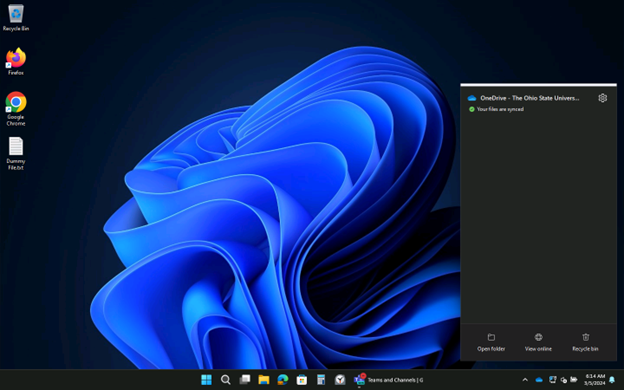The height and width of the screenshot is (390, 624).
Task: Open the clock and date 6:14 AM
Action: (x=595, y=380)
